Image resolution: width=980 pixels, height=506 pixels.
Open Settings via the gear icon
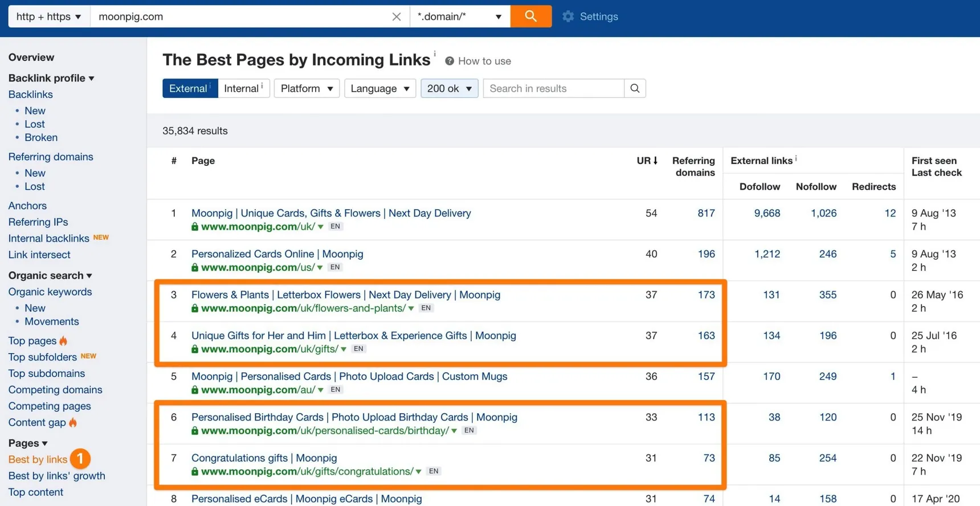pos(568,17)
